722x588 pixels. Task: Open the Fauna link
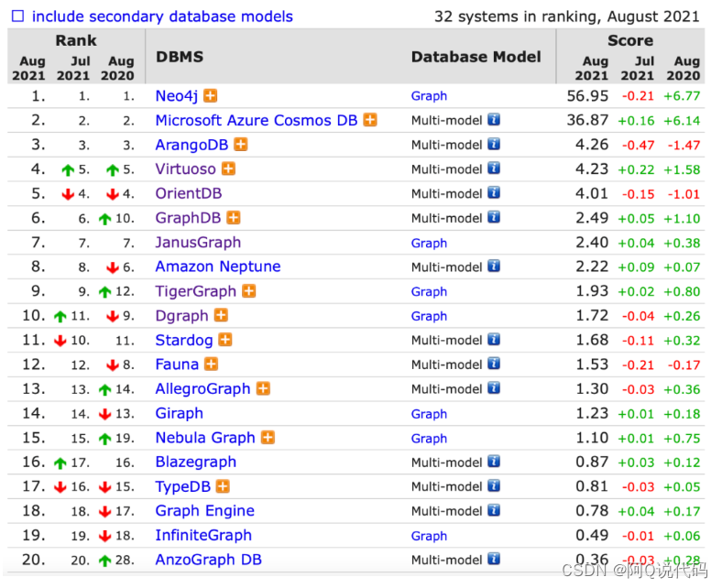pyautogui.click(x=177, y=365)
